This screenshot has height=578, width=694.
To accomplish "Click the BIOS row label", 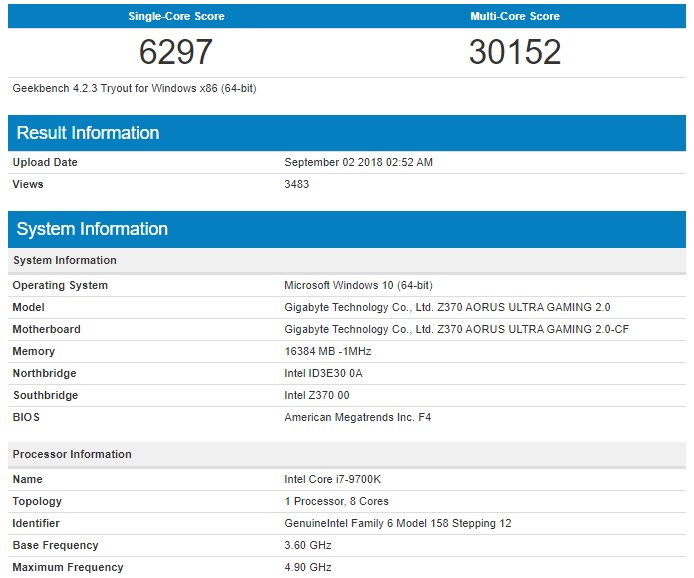I will [x=26, y=417].
